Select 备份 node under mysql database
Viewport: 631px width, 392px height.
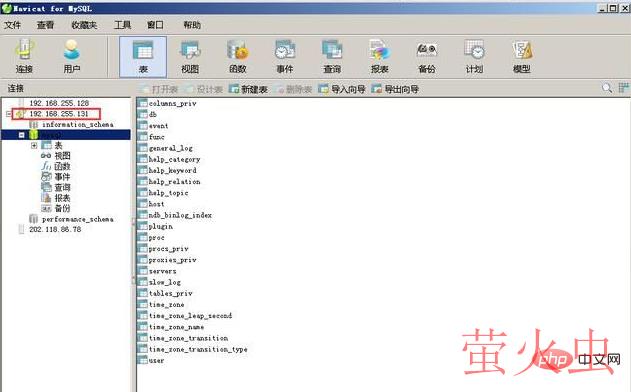click(x=62, y=208)
